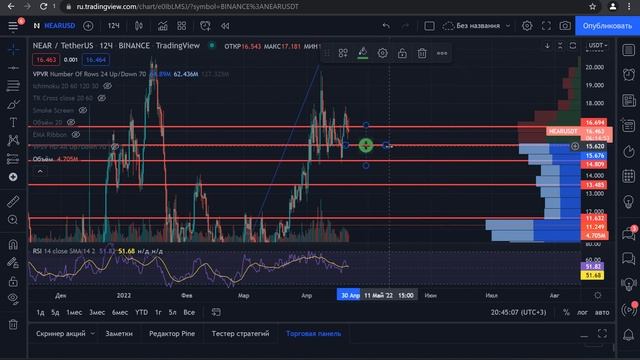Select the text annotation tool
The image size is (640, 360).
tap(13, 122)
